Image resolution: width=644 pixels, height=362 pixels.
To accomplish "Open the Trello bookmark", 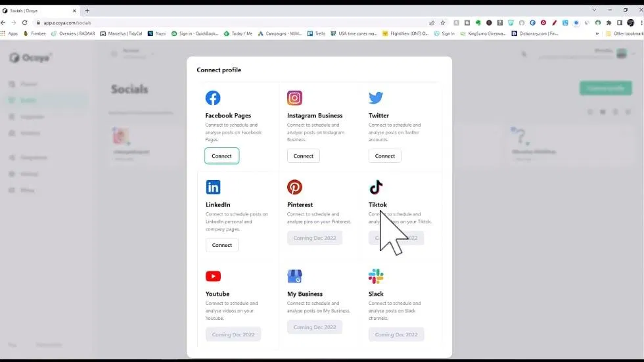I will [x=317, y=34].
